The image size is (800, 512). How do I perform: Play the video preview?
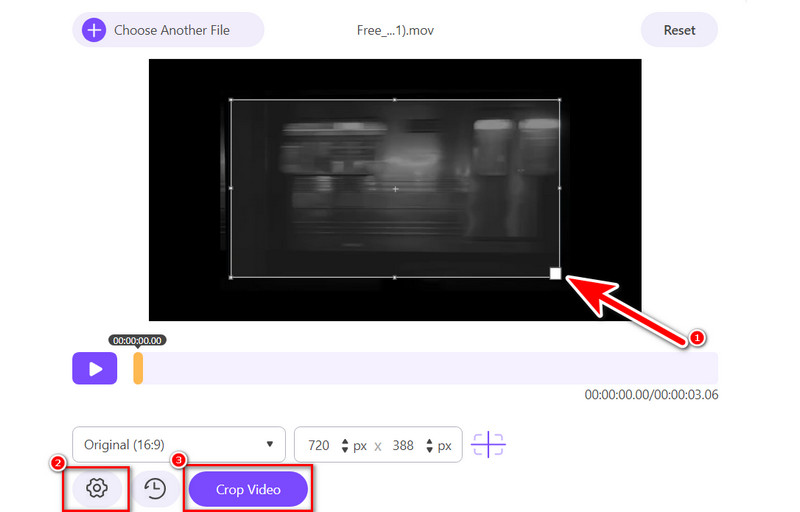95,368
